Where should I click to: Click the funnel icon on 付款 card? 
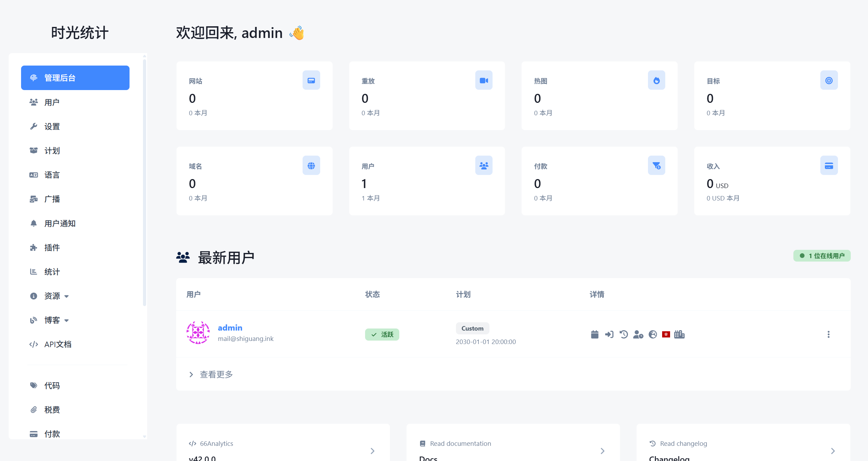656,166
